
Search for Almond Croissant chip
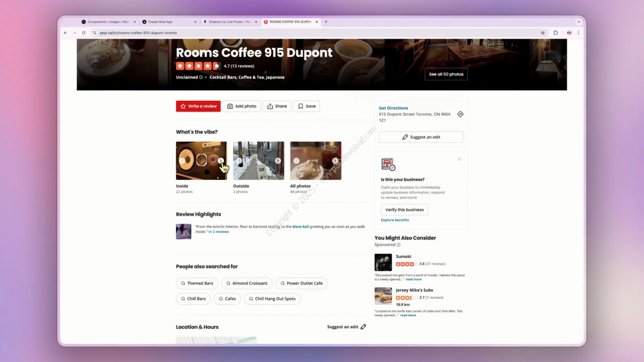(x=247, y=284)
